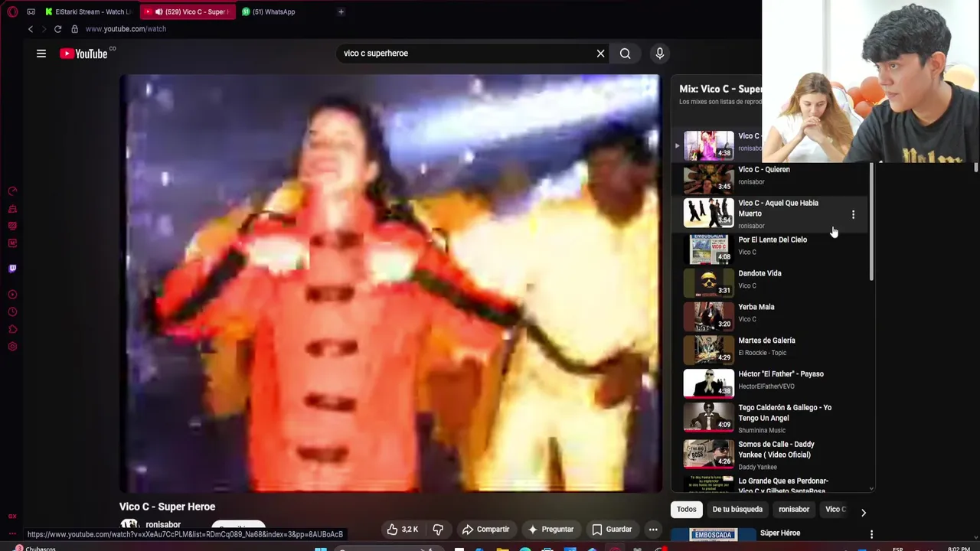Click the Vico C - Super Heroe title
This screenshot has height=551, width=980.
point(167,507)
